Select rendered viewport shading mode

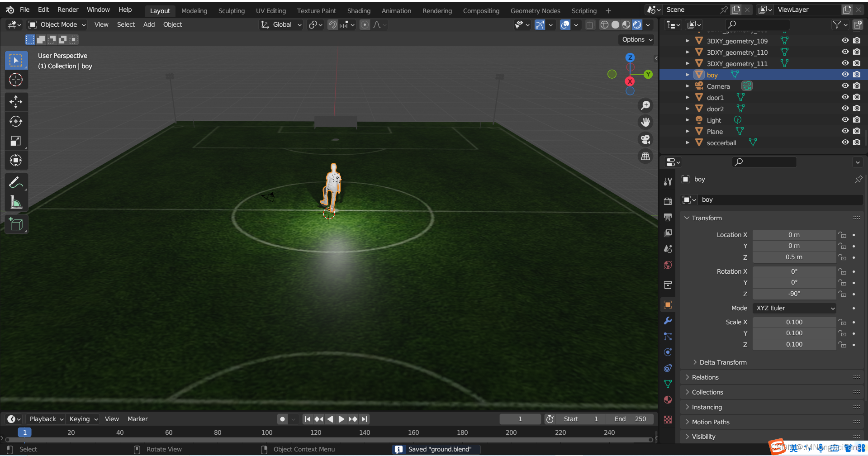click(637, 25)
